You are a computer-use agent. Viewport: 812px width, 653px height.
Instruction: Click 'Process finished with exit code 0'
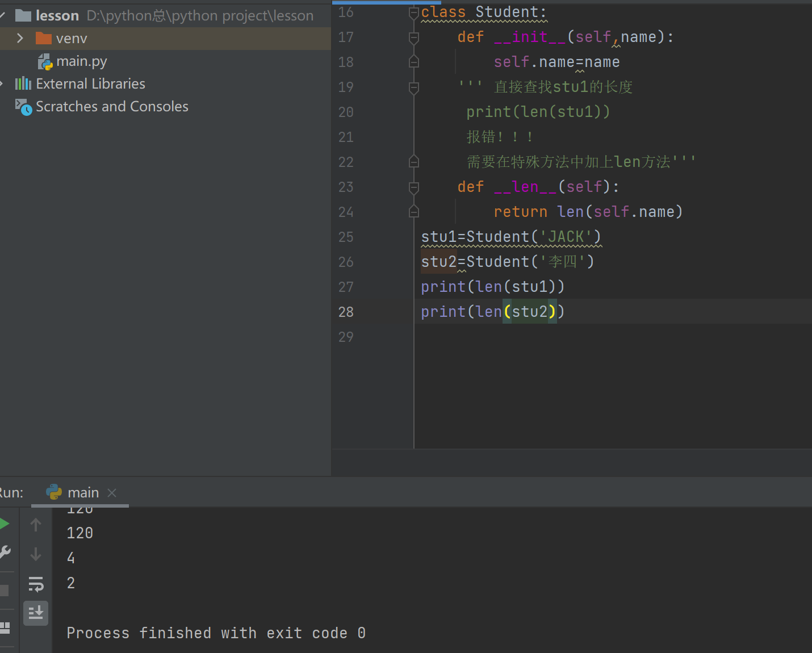pos(216,633)
